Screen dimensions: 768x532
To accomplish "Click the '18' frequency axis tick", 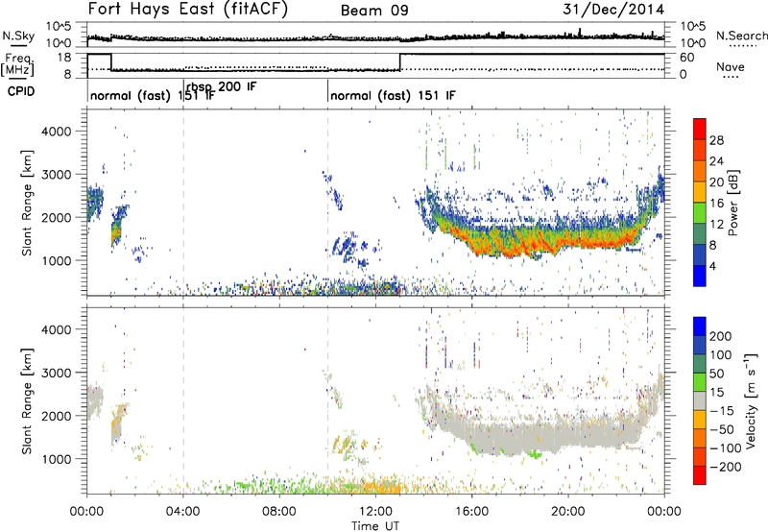I will point(64,58).
